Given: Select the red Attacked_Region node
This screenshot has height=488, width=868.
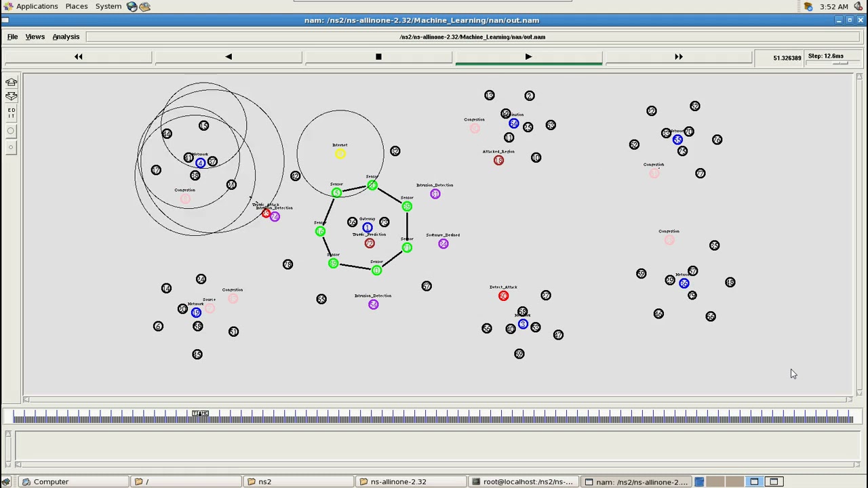Looking at the screenshot, I should click(x=498, y=161).
